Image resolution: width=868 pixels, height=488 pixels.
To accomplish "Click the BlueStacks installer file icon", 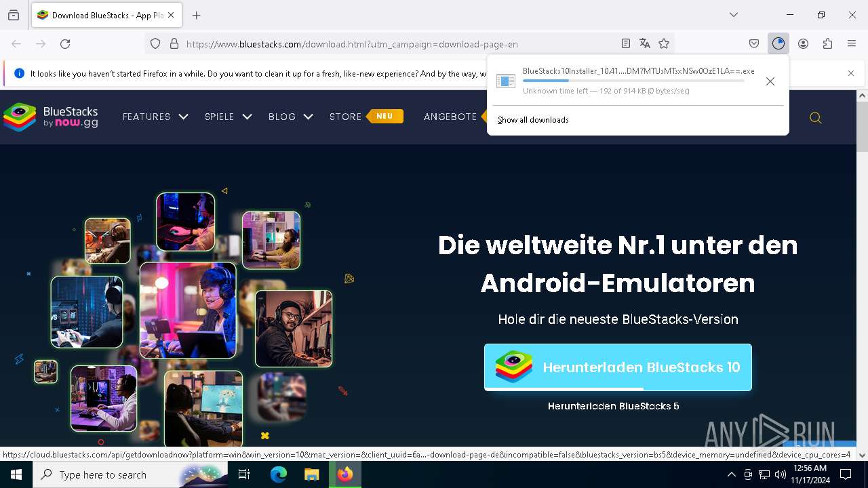I will [x=506, y=81].
